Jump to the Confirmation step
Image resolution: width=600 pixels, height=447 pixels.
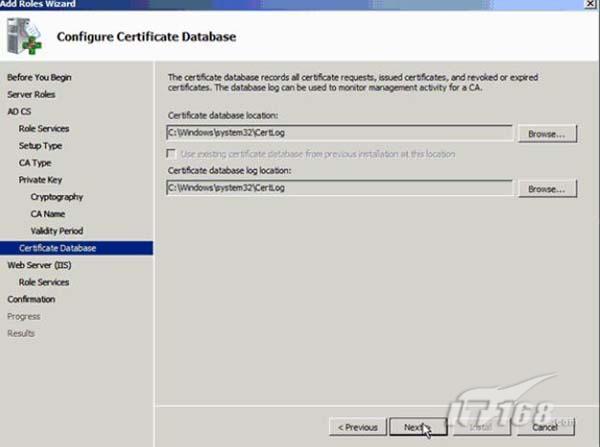(x=31, y=299)
